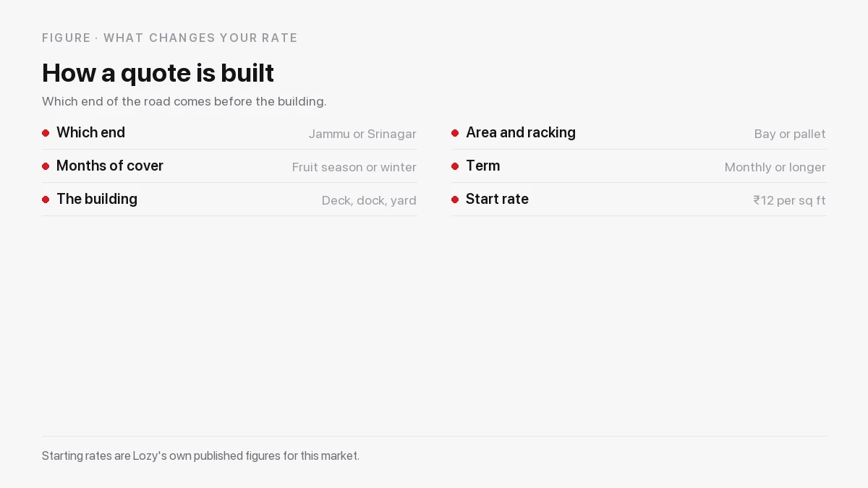868x488 pixels.
Task: Click the Fruit season or winter value
Action: (354, 167)
